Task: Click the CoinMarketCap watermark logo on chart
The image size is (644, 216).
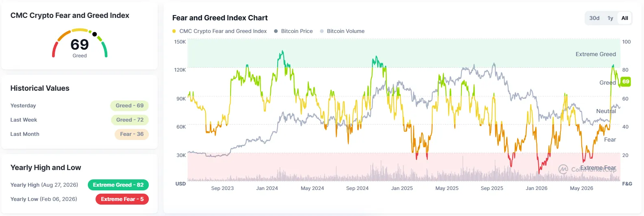Action: pos(563,169)
